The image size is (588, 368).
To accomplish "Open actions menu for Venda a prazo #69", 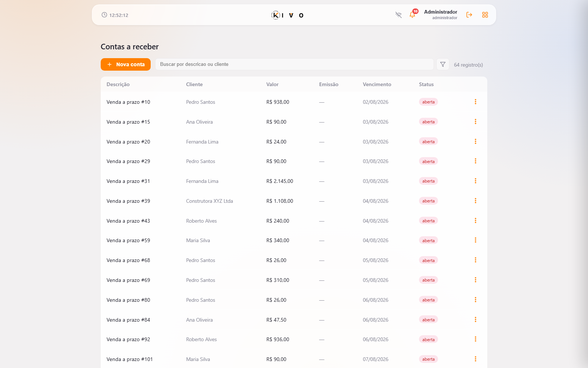I will click(475, 280).
